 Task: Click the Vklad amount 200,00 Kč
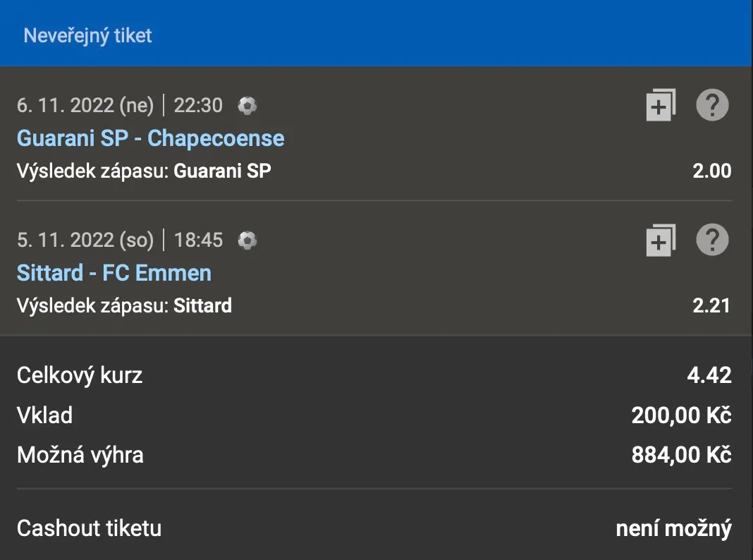click(x=681, y=415)
